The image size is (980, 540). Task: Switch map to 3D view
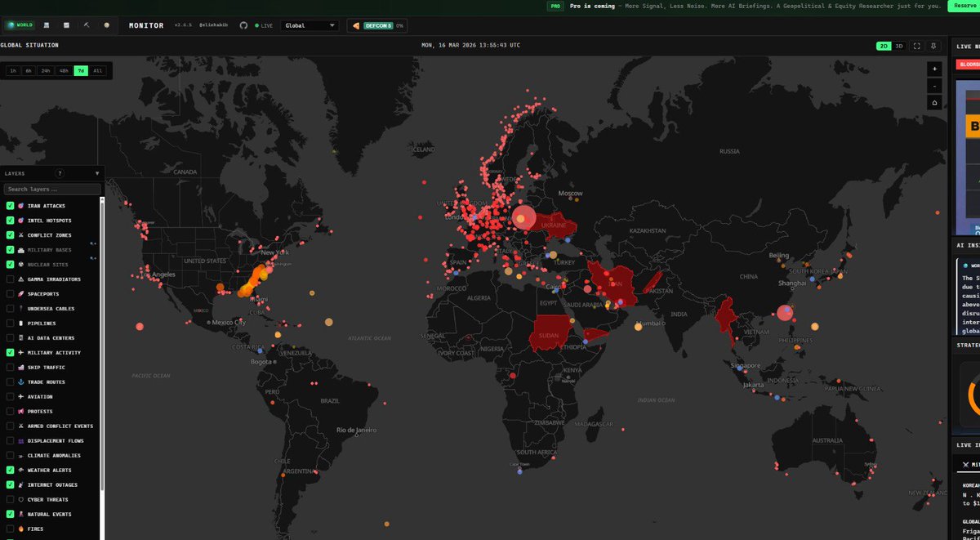pos(898,47)
